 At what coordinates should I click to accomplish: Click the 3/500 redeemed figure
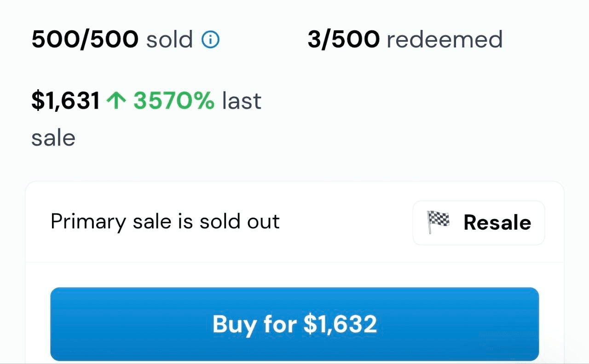[x=343, y=40]
